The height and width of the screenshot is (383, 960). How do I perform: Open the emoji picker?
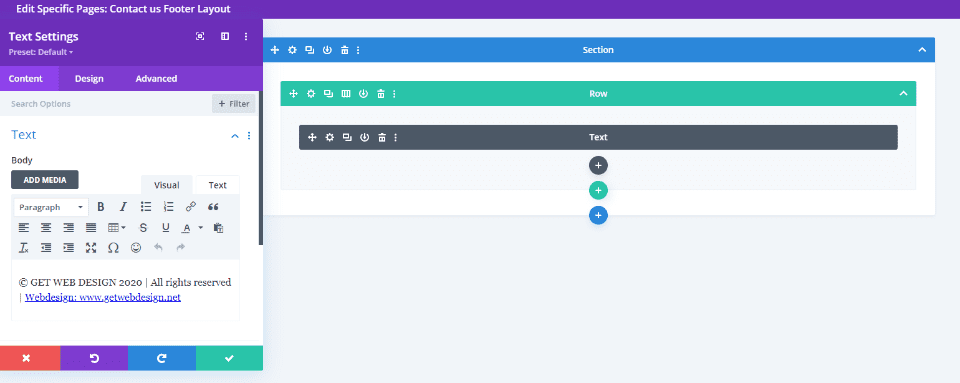(136, 248)
